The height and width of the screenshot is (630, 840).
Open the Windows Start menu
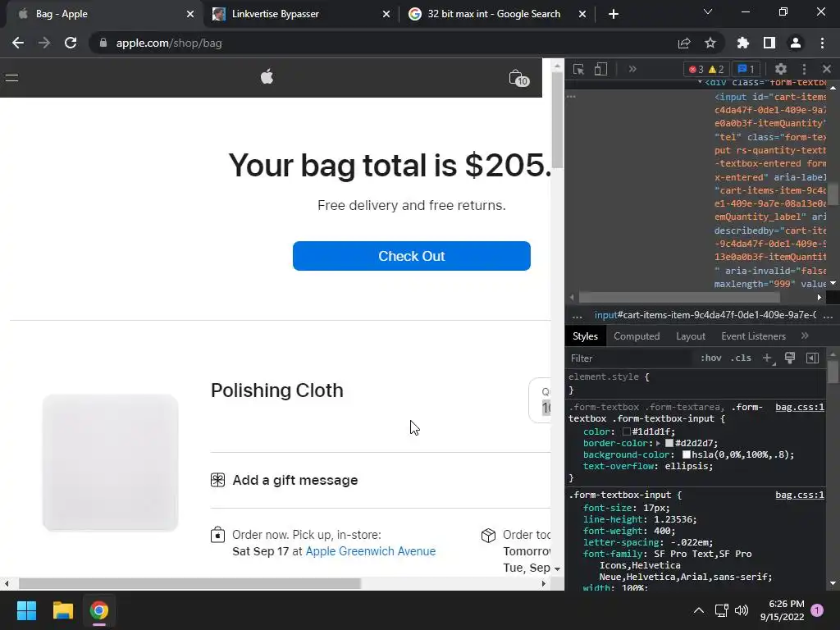pos(26,610)
